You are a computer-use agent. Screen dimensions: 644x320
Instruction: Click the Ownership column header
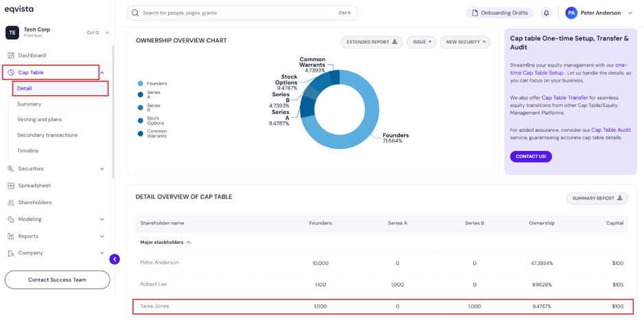(x=542, y=223)
